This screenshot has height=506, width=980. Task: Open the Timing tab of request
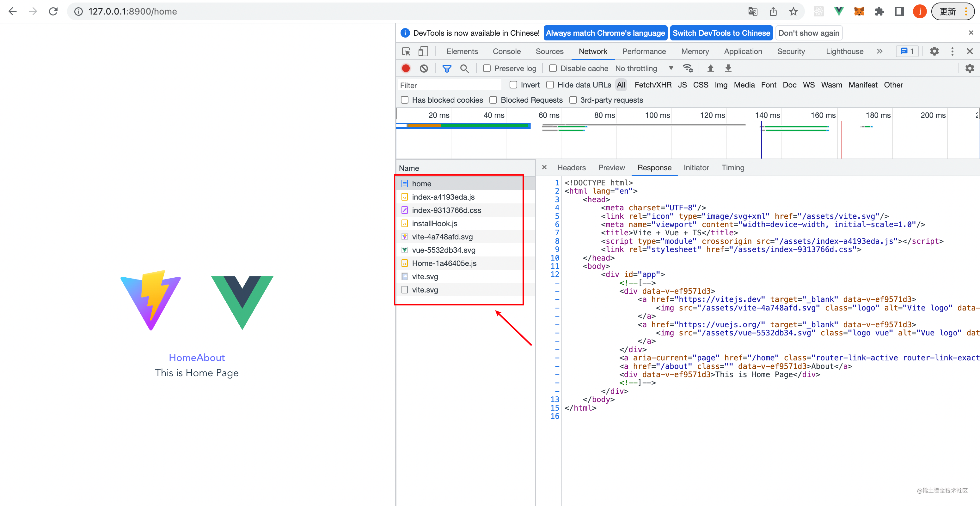click(x=732, y=168)
